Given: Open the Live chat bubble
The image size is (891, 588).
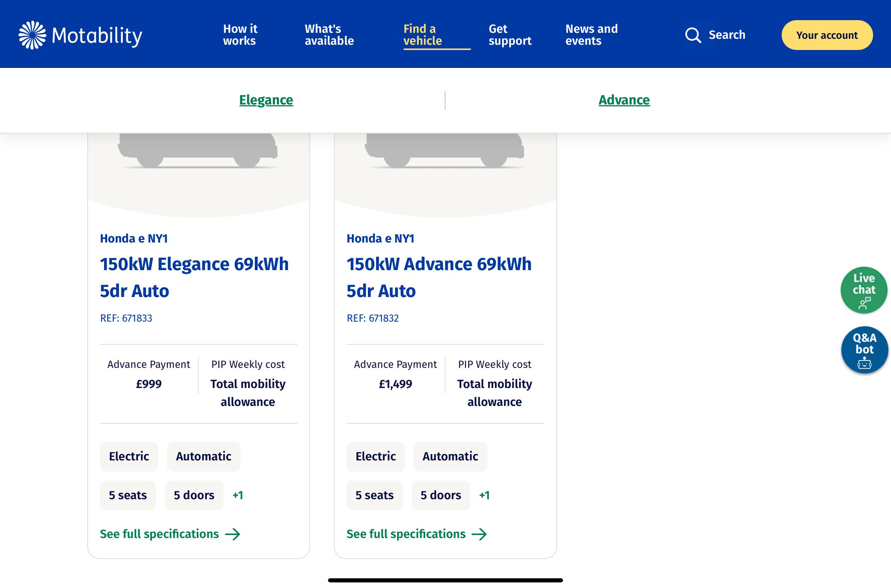Looking at the screenshot, I should coord(864,290).
